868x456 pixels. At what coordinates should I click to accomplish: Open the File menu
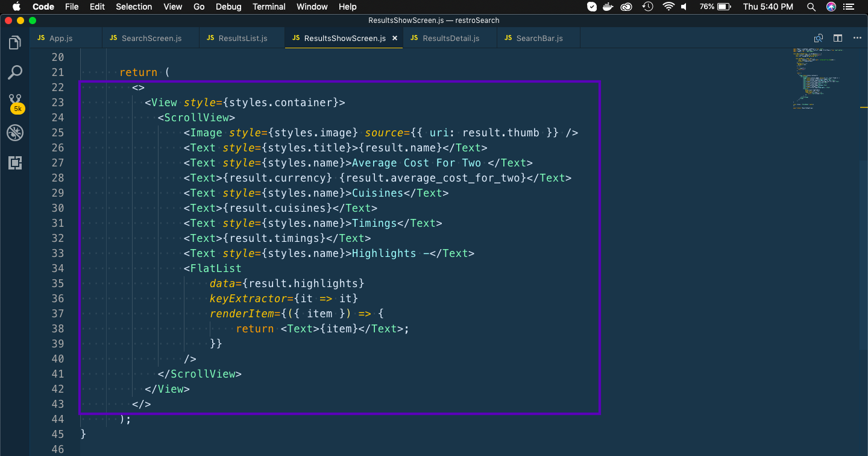[x=72, y=7]
